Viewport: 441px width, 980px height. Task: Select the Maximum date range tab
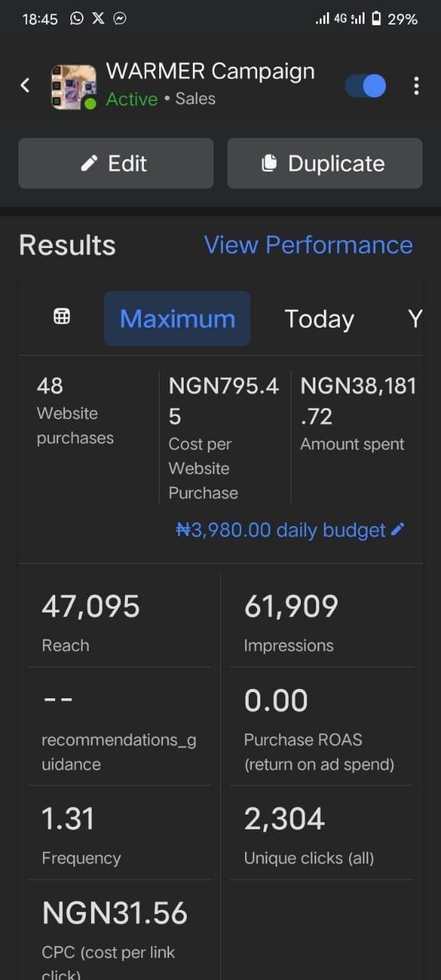(x=177, y=318)
